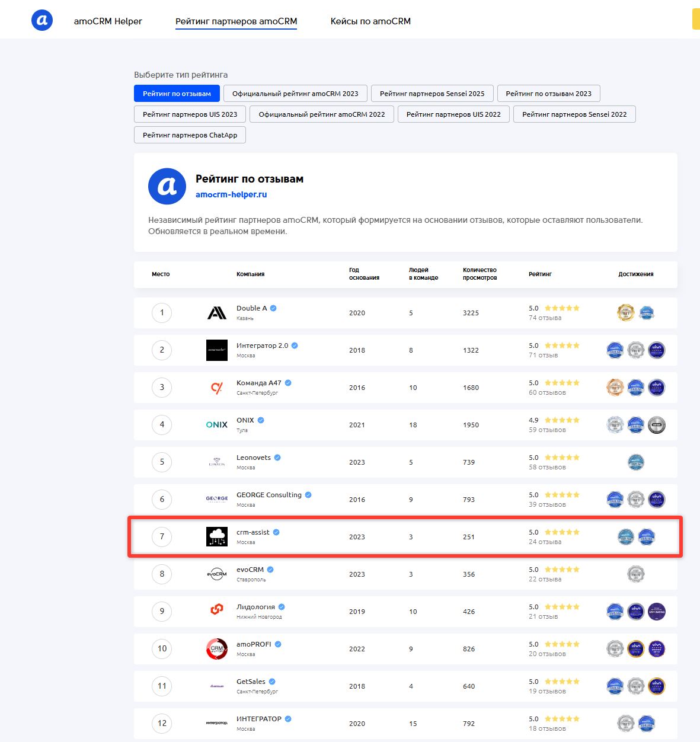The image size is (700, 742).
Task: Switch to Рейтинг партнеров ChatApp
Action: point(190,135)
